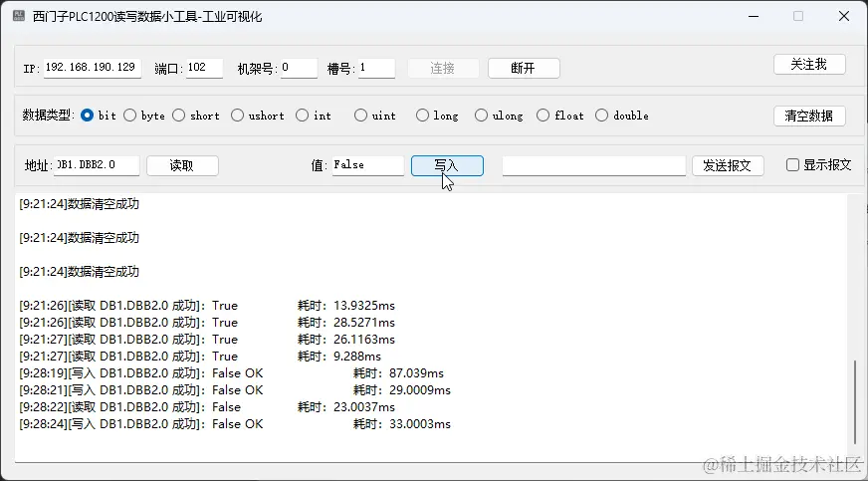
Task: Click log line with 87.039ms
Action: pyautogui.click(x=231, y=373)
